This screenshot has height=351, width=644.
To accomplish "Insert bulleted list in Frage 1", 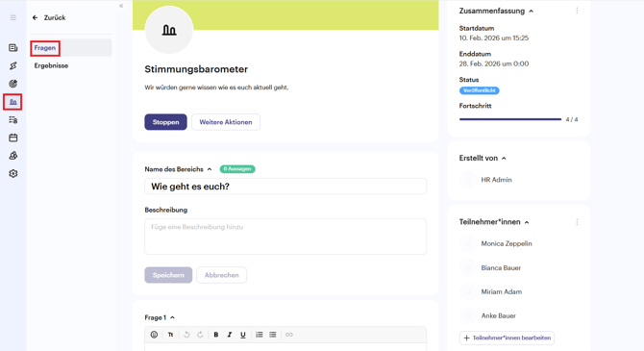I will [273, 335].
